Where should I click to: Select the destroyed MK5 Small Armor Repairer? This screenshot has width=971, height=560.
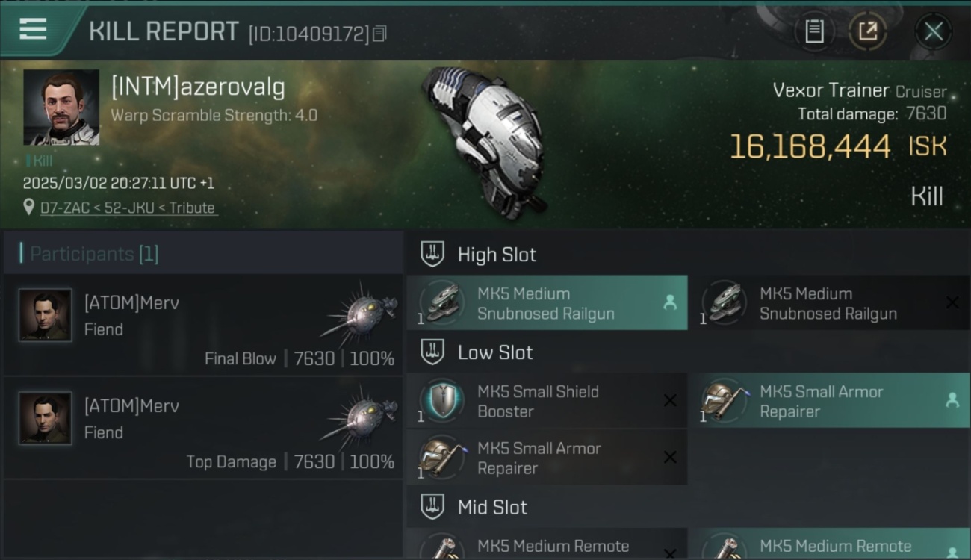coord(547,458)
